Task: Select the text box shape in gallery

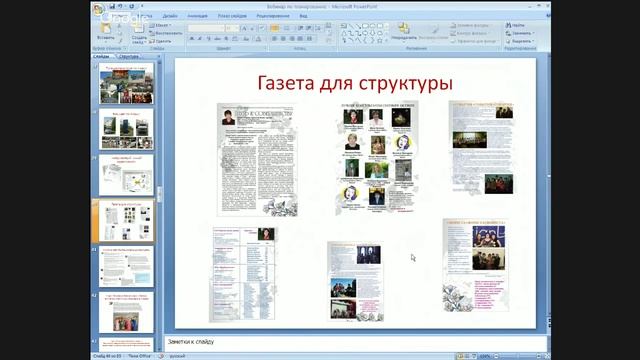Action: 344,26
